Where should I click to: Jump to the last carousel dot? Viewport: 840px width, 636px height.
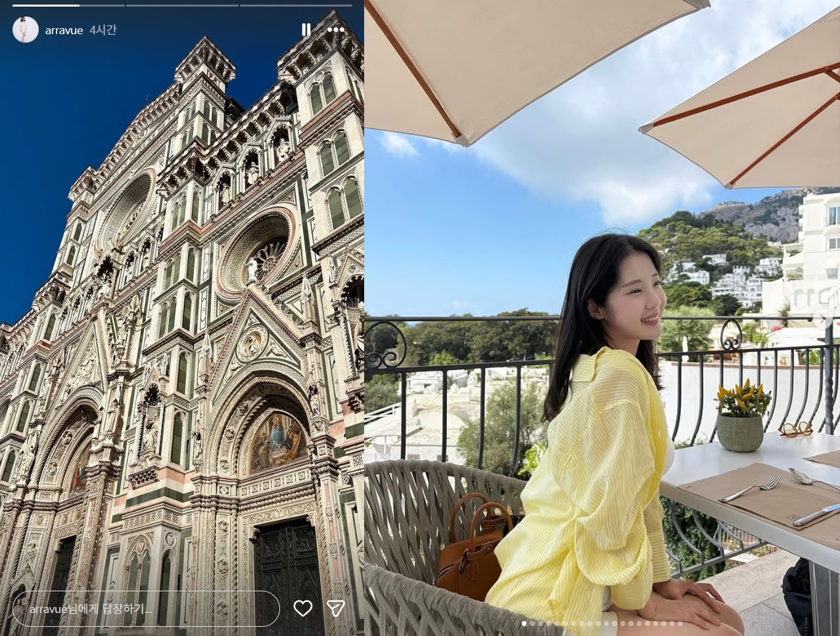(680, 624)
